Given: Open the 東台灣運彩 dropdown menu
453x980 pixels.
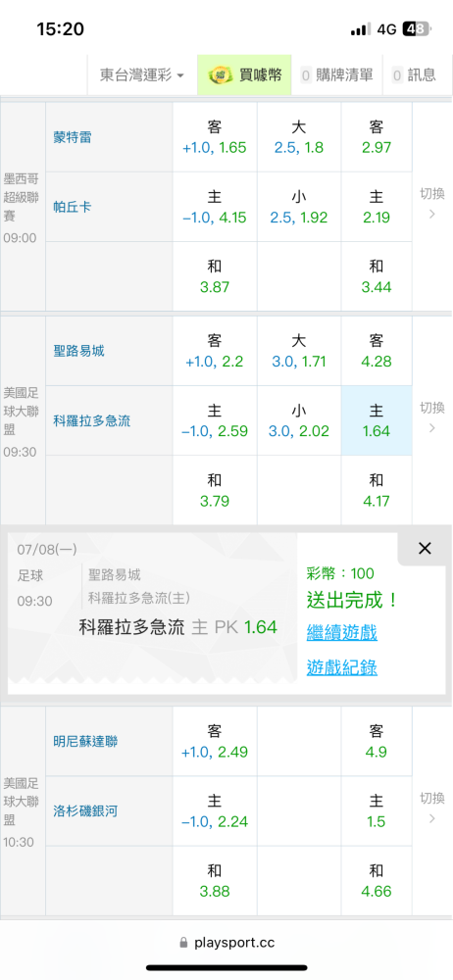Looking at the screenshot, I should (x=142, y=75).
